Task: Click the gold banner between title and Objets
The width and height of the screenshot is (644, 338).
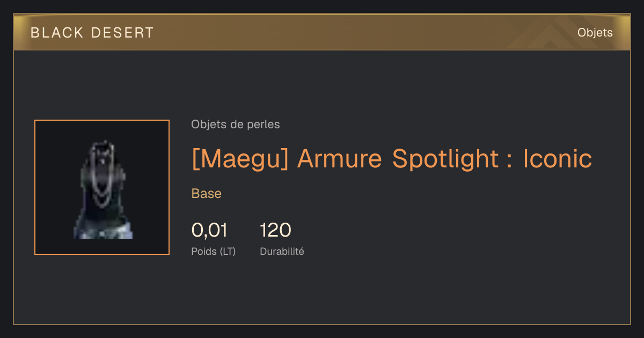Action: coord(365,33)
